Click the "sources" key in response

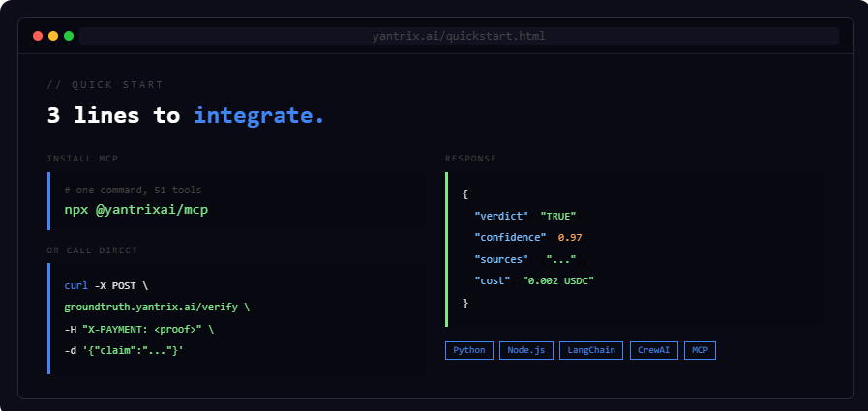(x=501, y=259)
